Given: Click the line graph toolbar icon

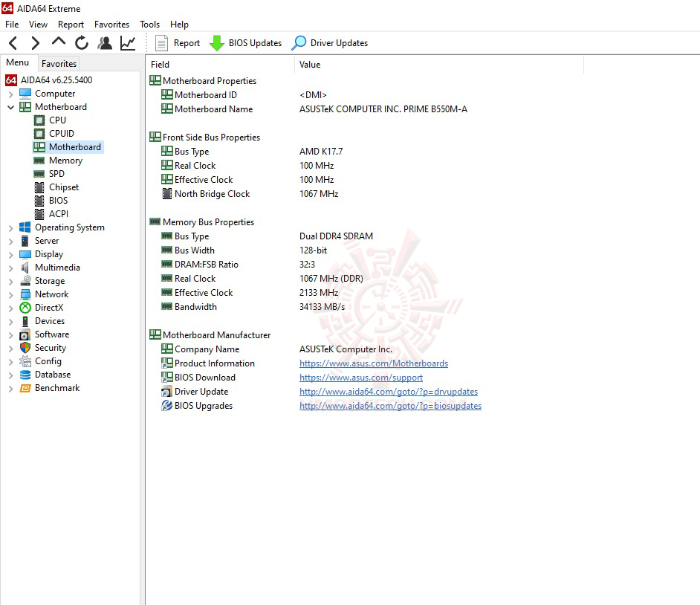Looking at the screenshot, I should [127, 42].
